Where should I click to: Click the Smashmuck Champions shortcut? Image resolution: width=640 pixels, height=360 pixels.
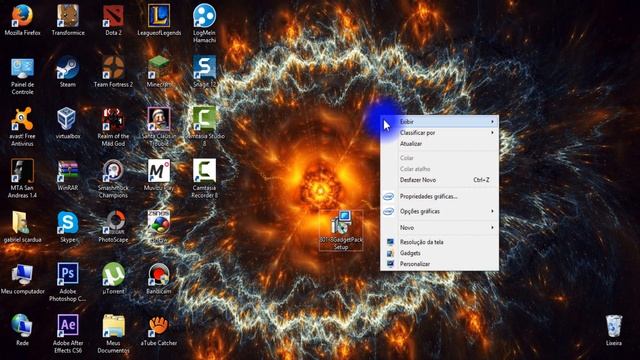click(113, 171)
